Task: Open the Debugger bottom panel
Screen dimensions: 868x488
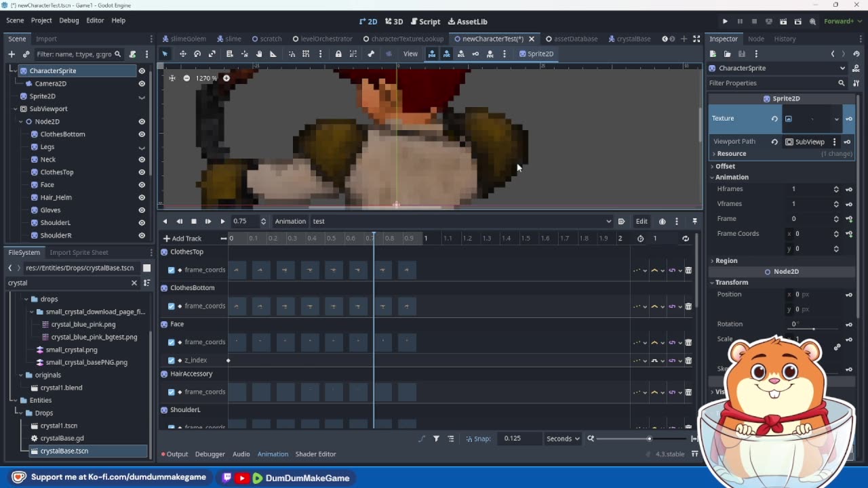Action: 210,454
